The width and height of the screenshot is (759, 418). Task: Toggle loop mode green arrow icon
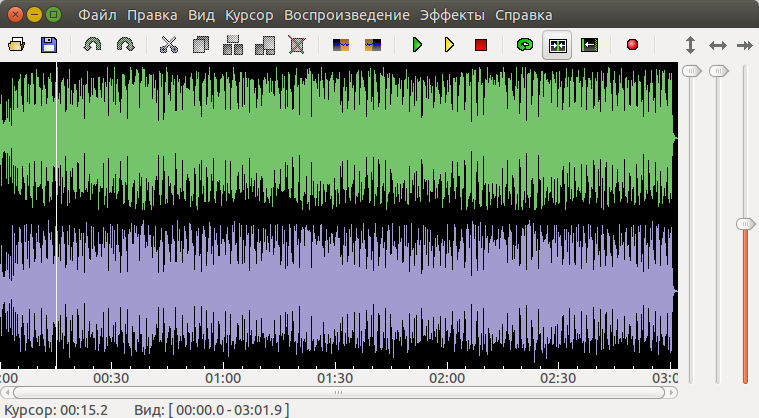(525, 45)
